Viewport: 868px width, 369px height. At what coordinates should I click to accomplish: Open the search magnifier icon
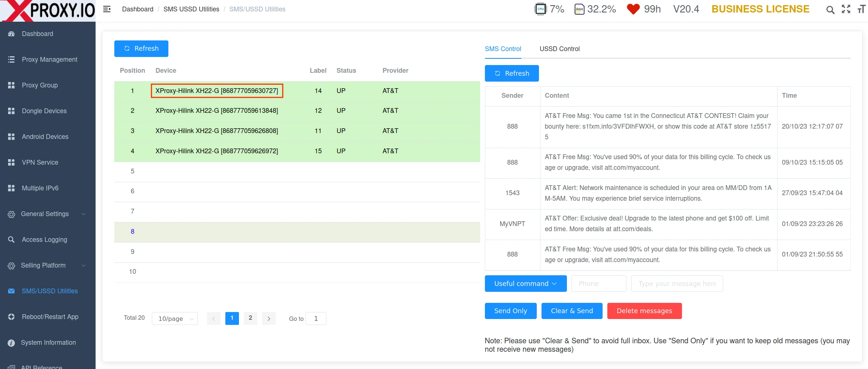pos(830,10)
